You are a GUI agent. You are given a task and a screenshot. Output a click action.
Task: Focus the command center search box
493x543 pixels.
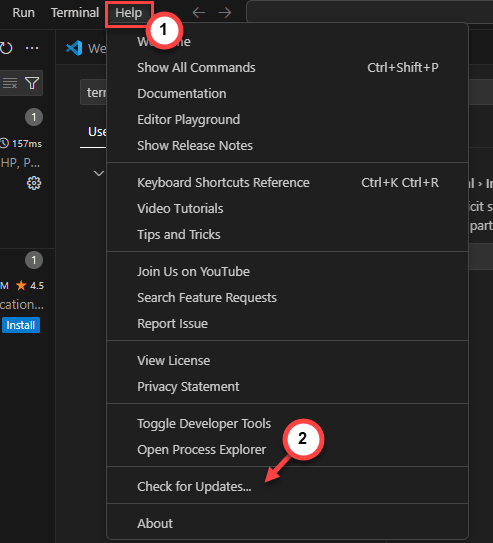[x=369, y=12]
